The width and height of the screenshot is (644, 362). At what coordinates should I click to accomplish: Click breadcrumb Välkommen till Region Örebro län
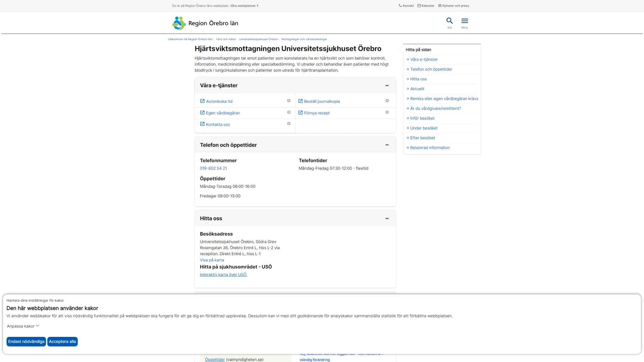coord(190,39)
